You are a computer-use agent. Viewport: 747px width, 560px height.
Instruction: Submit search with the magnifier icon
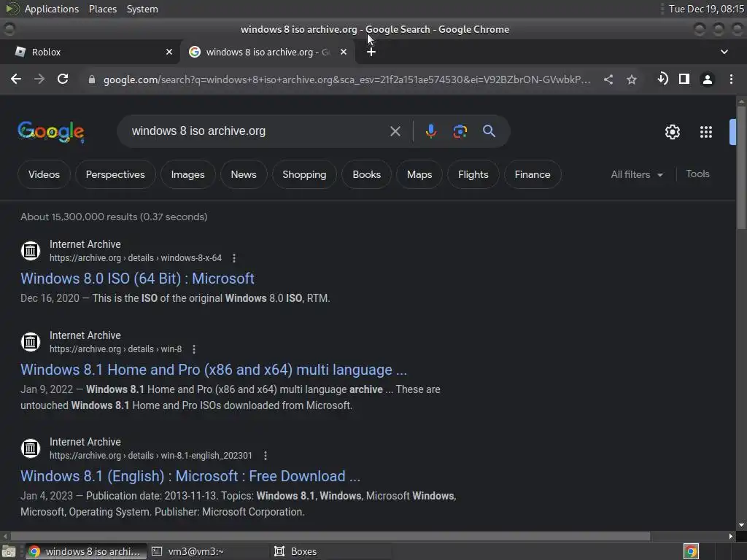tap(489, 131)
